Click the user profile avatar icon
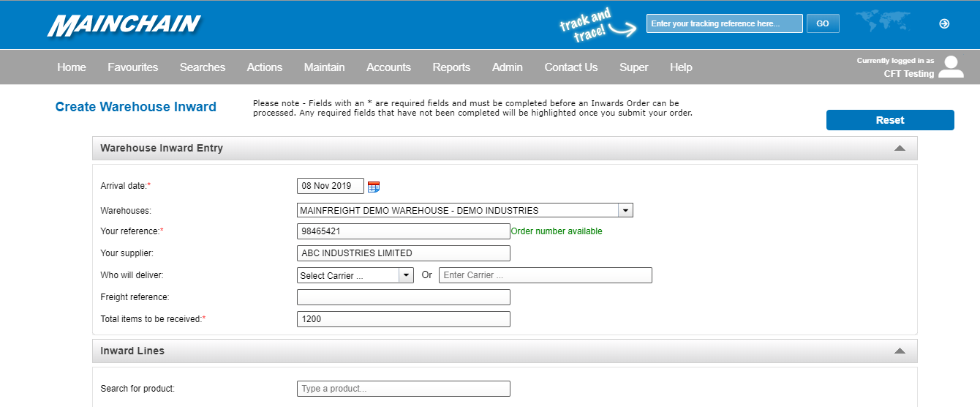980x407 pixels. pos(951,67)
